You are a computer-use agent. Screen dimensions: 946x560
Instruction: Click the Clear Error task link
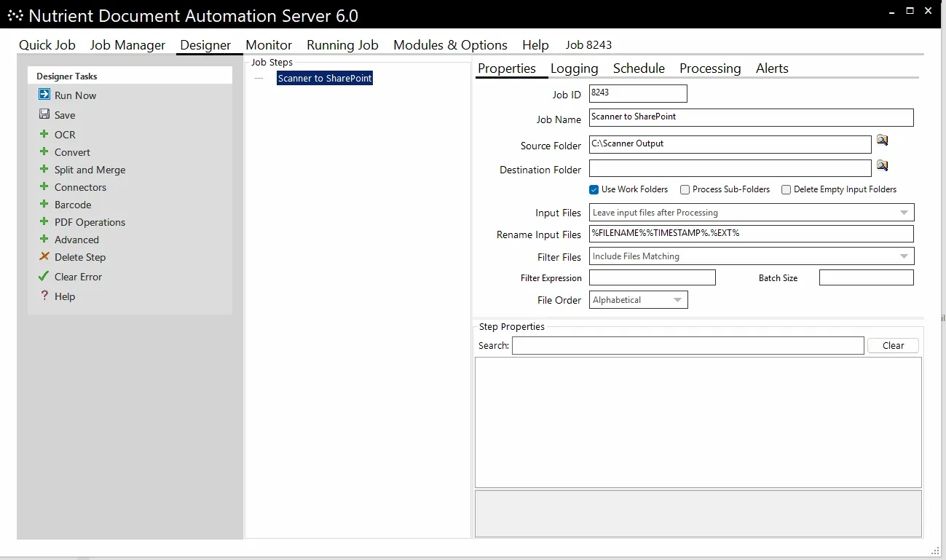pyautogui.click(x=78, y=277)
